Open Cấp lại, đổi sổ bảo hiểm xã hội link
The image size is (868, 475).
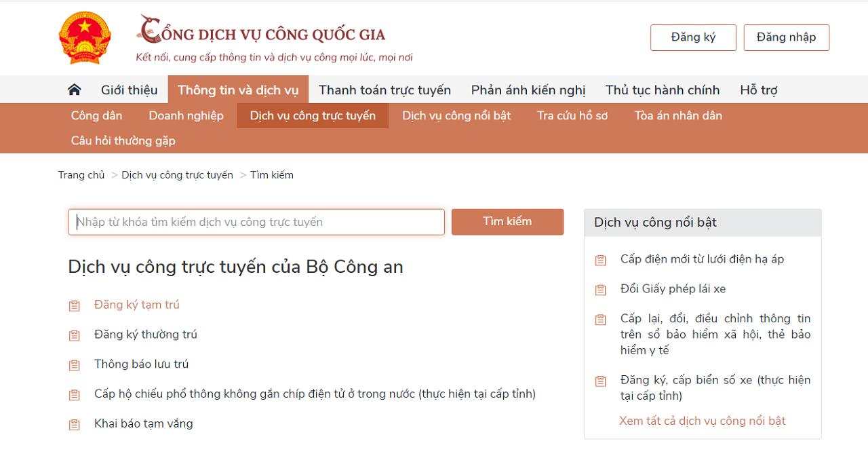(x=715, y=335)
